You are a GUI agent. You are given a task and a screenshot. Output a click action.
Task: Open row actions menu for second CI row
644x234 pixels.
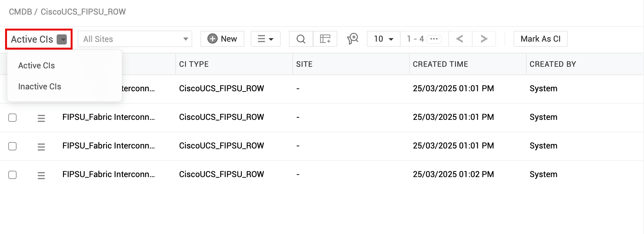41,118
